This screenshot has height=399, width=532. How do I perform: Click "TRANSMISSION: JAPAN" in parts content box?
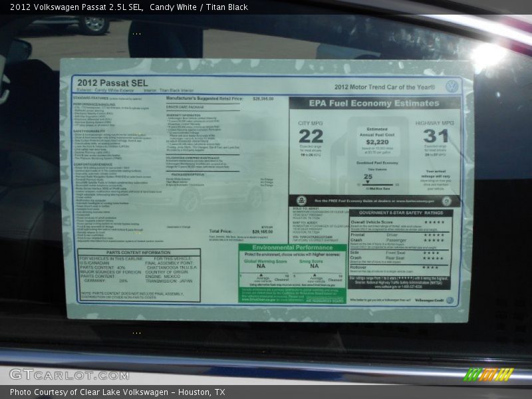click(x=169, y=281)
